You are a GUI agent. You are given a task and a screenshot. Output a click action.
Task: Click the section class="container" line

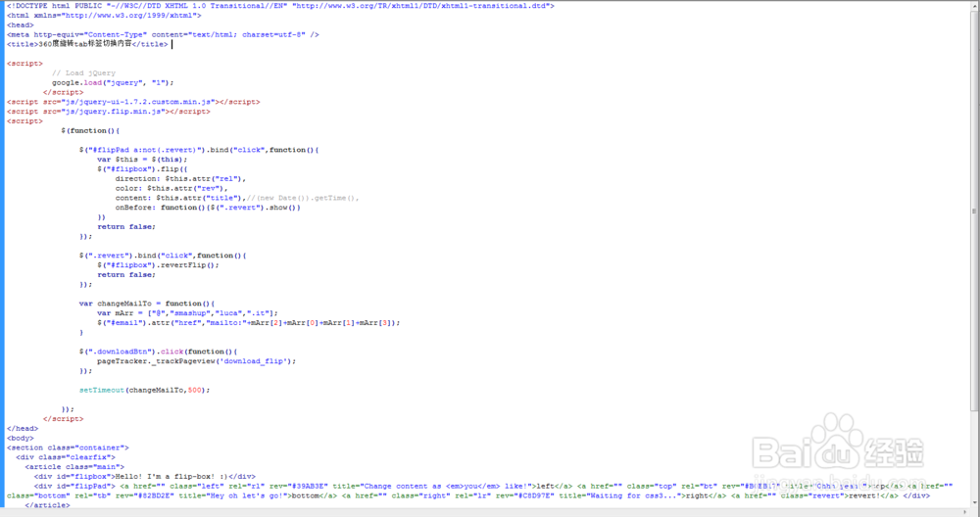coord(68,447)
